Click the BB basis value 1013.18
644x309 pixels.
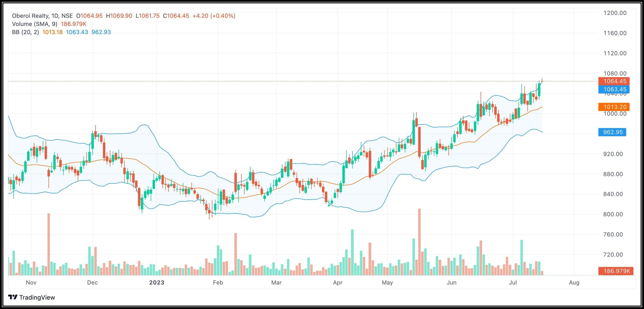[52, 32]
